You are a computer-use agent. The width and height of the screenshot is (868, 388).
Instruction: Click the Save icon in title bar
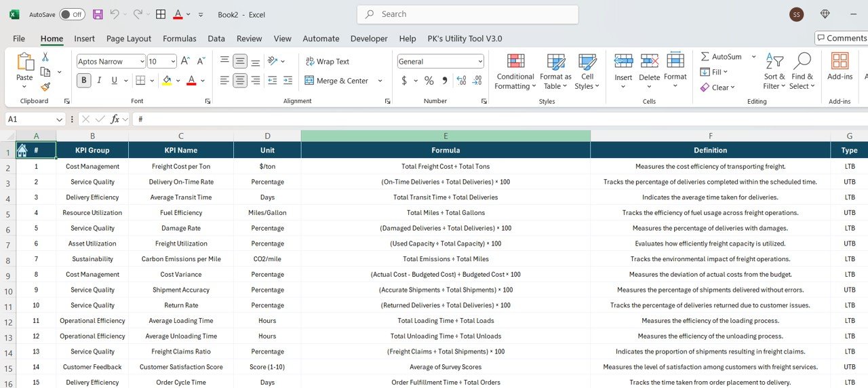98,14
